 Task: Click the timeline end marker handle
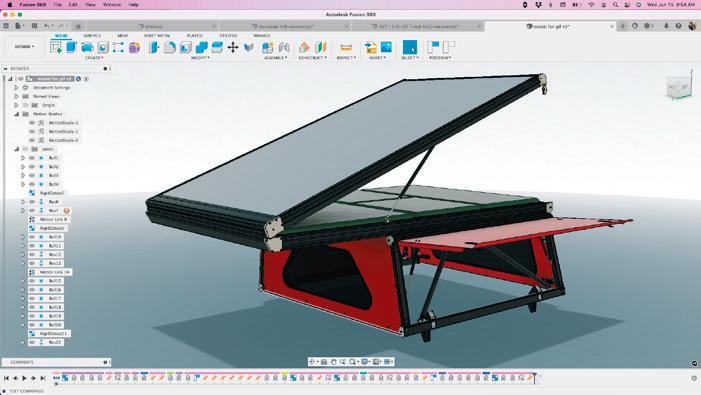tap(535, 377)
